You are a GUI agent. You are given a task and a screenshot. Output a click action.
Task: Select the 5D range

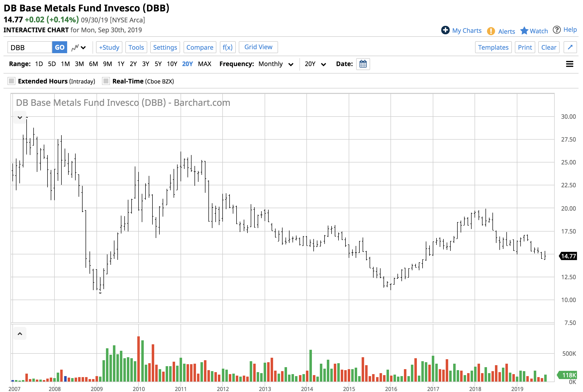(x=52, y=64)
